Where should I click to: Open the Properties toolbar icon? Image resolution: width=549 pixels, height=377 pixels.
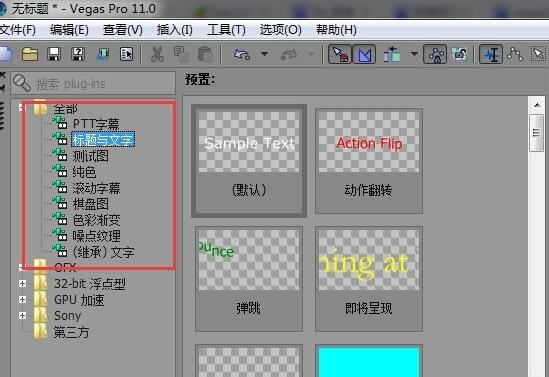click(x=126, y=54)
